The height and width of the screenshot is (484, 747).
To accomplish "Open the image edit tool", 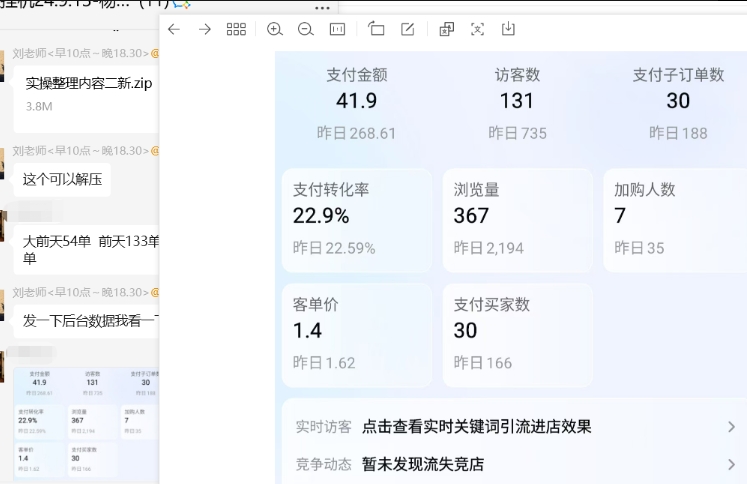I will pyautogui.click(x=407, y=29).
